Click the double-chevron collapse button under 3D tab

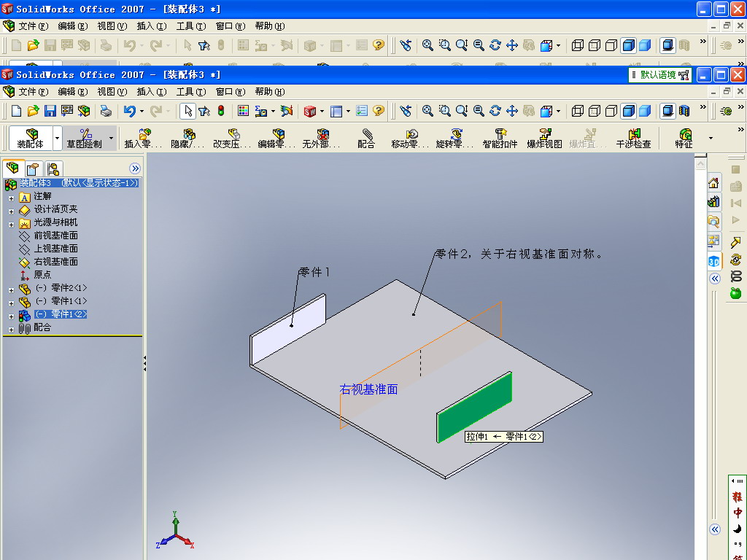(715, 279)
